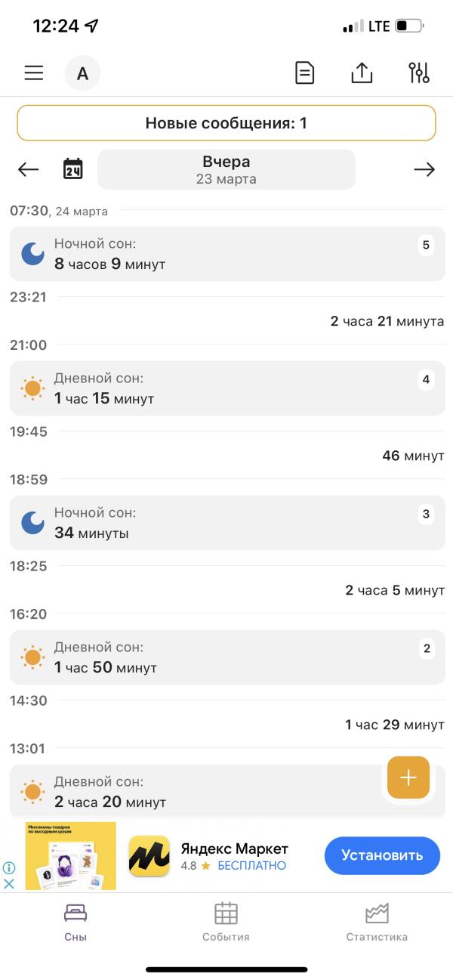
Task: Switch to the Статистика tab
Action: [377, 922]
